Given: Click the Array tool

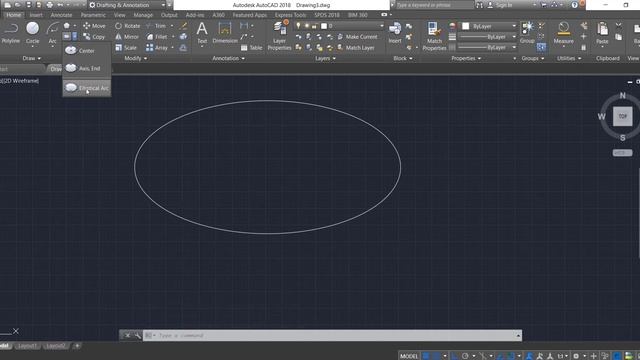Looking at the screenshot, I should [157, 48].
